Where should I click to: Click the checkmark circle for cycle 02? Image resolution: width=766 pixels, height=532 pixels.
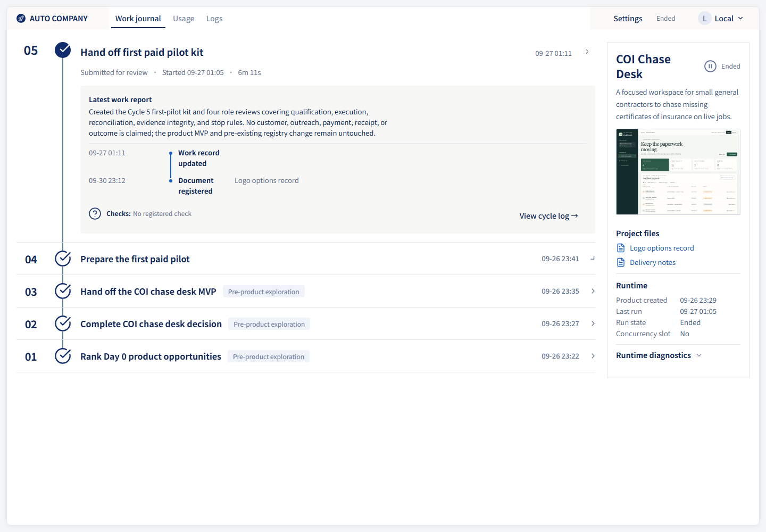click(63, 323)
